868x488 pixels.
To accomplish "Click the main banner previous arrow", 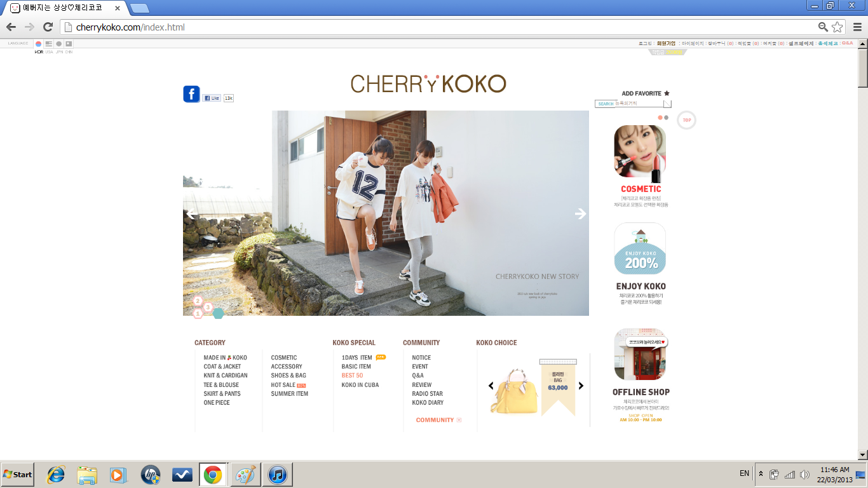I will click(x=191, y=214).
